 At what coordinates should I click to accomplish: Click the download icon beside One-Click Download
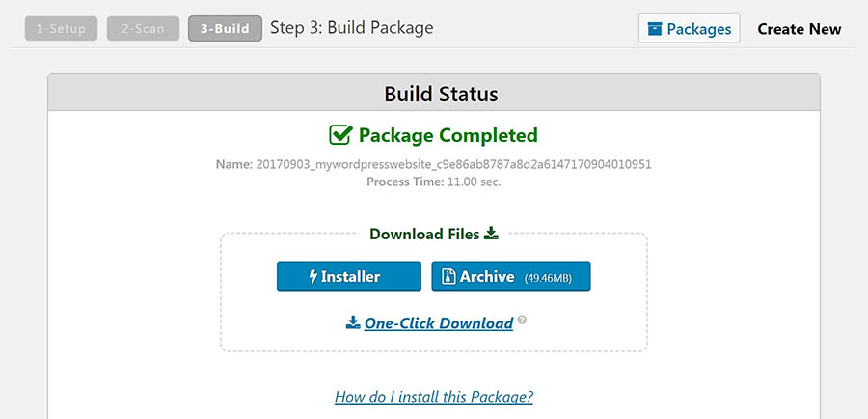pos(353,322)
